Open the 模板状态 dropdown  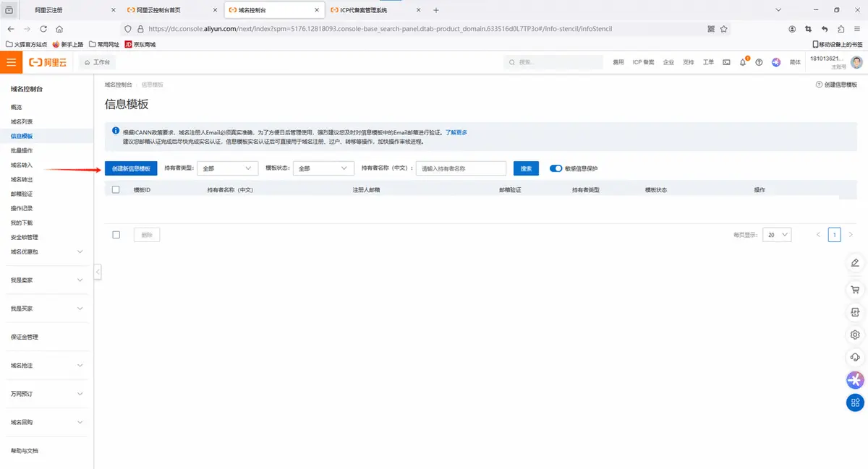point(323,168)
